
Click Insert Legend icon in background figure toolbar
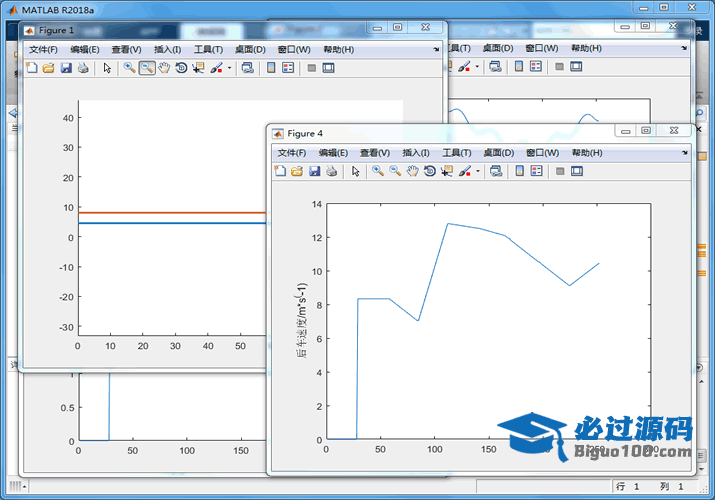click(536, 67)
